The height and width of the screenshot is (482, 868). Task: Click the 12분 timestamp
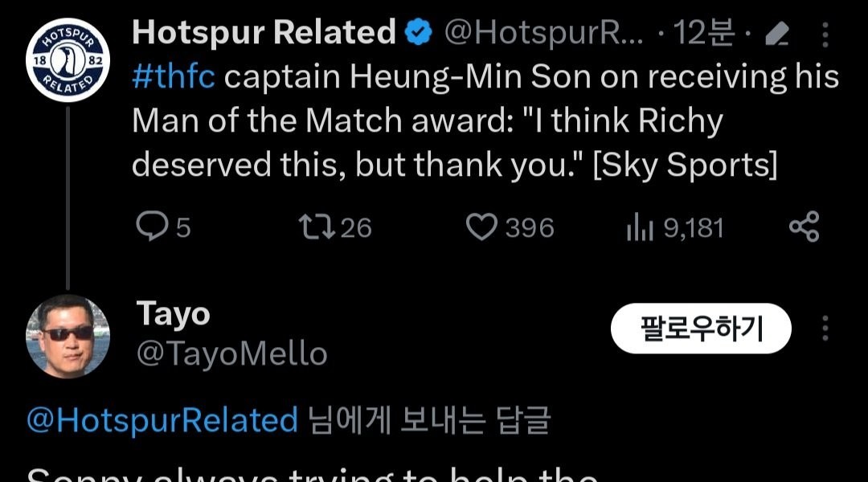(x=706, y=34)
